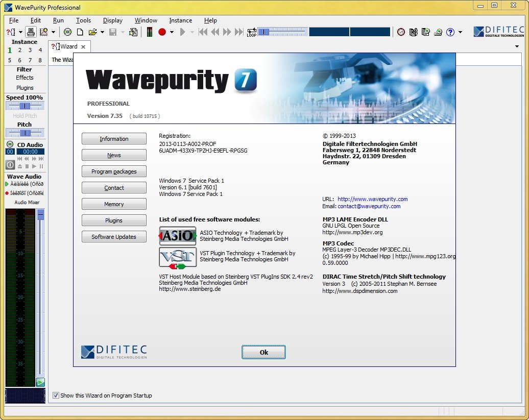Open the Edit menu
Viewport: 529px width, 420px height.
click(35, 20)
